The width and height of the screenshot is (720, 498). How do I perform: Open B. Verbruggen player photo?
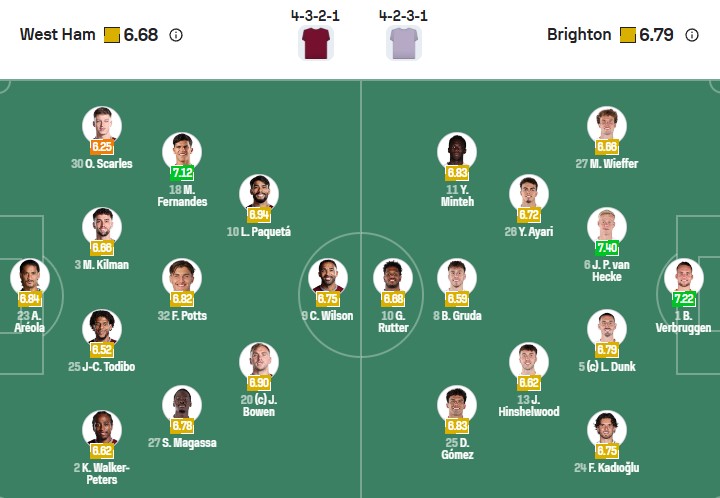[x=683, y=277]
